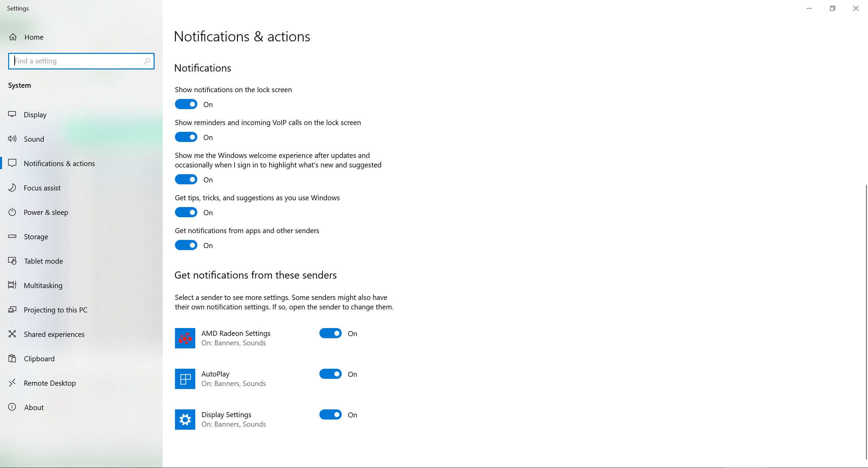Click the Focus assist icon in sidebar

point(13,187)
